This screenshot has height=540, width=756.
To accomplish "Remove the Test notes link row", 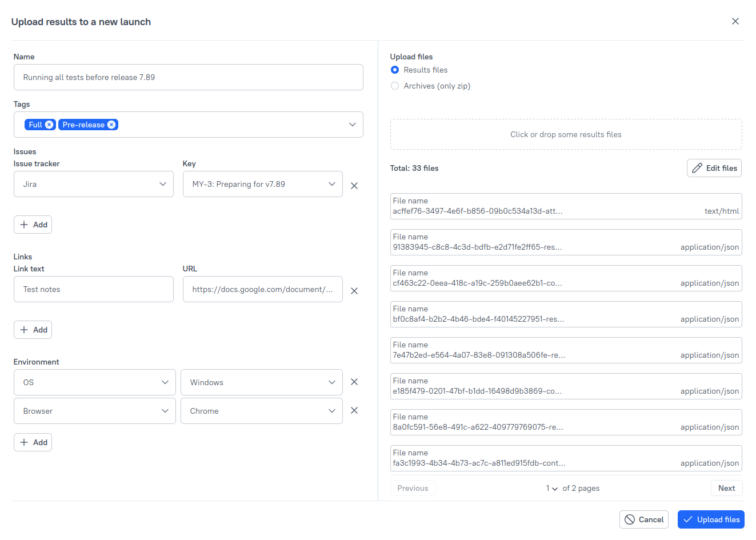I will click(x=354, y=290).
